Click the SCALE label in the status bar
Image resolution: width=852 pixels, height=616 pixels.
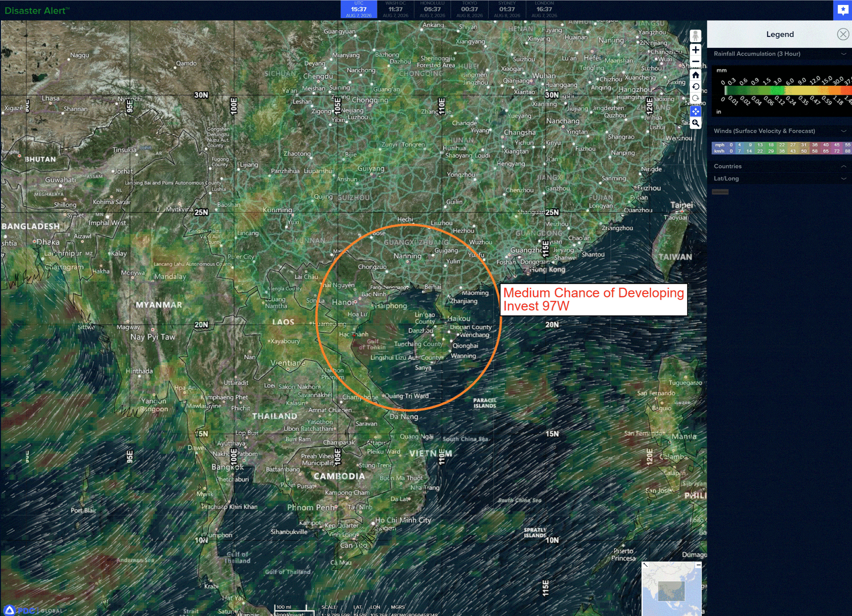329,607
